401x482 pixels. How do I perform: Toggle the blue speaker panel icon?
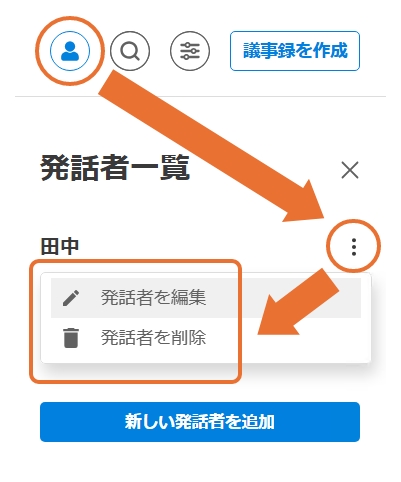pyautogui.click(x=70, y=51)
